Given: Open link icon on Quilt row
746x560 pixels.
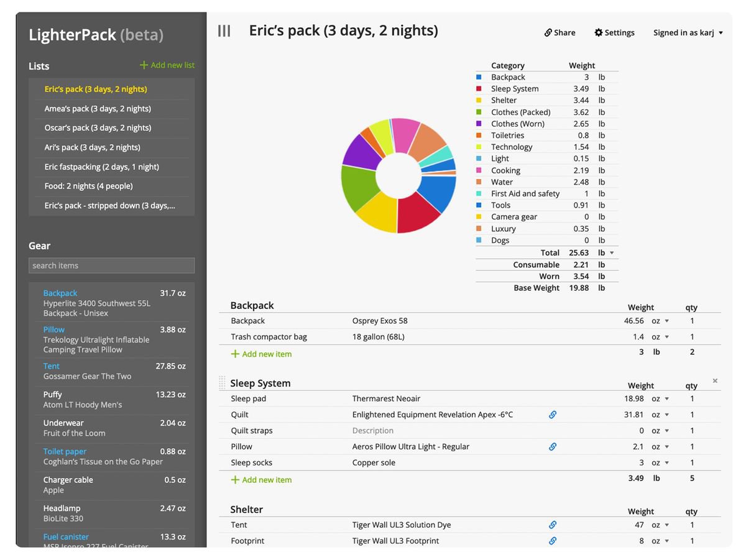Looking at the screenshot, I should click(553, 415).
